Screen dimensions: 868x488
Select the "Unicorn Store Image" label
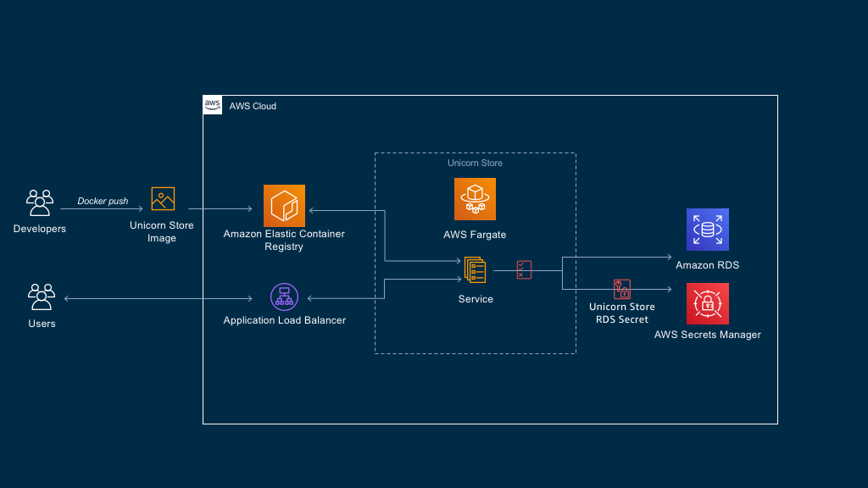(162, 232)
